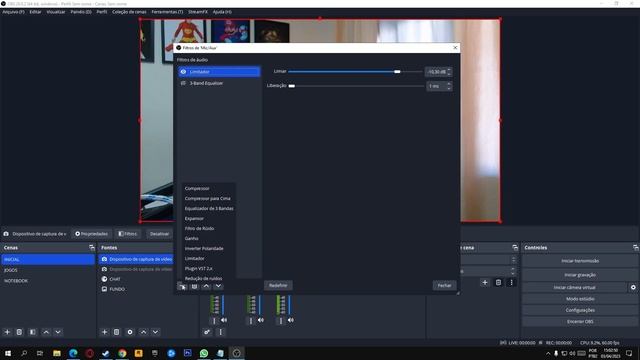The width and height of the screenshot is (640, 360).
Task: Click Propriedades button in source toolbar
Action: coord(91,234)
